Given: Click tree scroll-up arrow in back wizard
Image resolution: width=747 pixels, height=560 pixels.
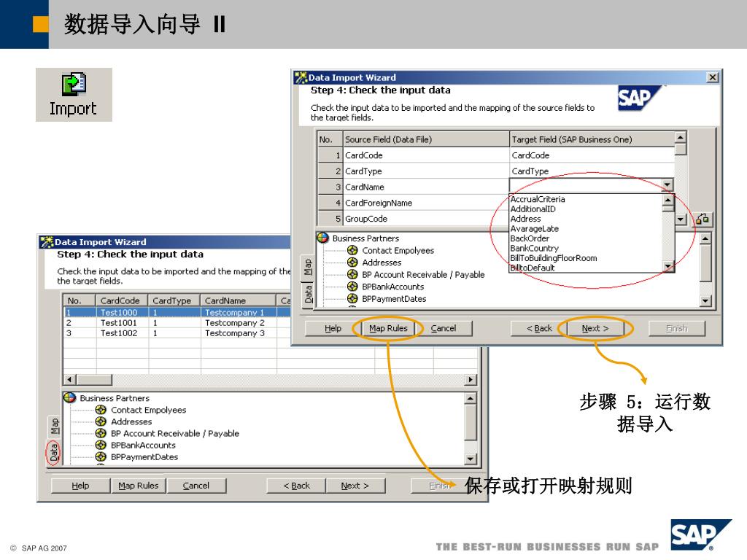Looking at the screenshot, I should tap(470, 399).
